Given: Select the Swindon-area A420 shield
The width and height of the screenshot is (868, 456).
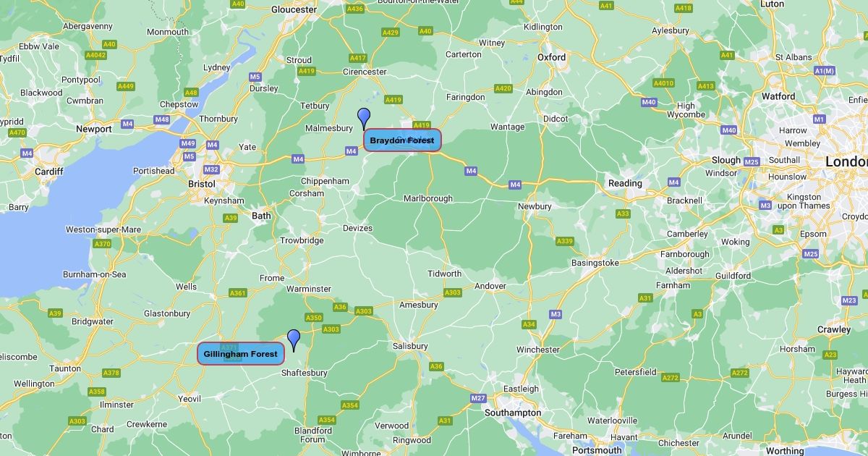Looking at the screenshot, I should pyautogui.click(x=503, y=88).
